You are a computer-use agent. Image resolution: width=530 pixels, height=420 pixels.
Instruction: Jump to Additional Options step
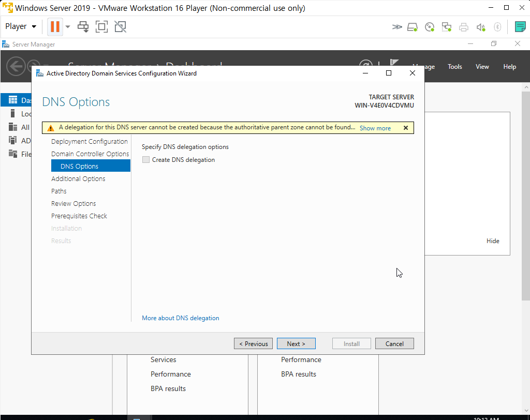coord(78,178)
